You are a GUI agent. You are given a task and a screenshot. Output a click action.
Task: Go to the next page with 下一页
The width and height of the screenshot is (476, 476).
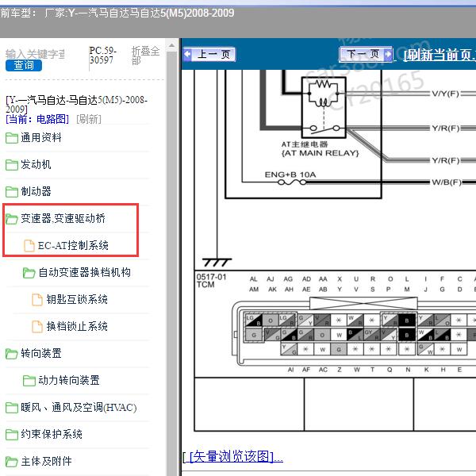366,54
